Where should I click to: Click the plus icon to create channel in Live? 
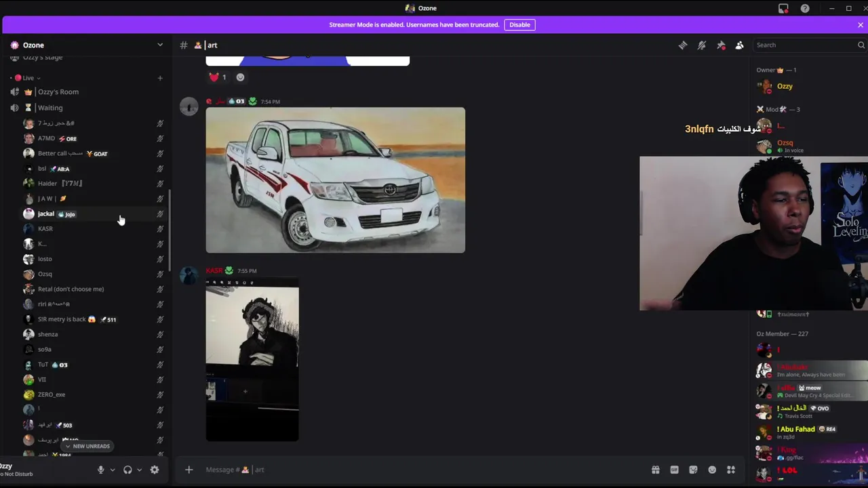coord(160,78)
